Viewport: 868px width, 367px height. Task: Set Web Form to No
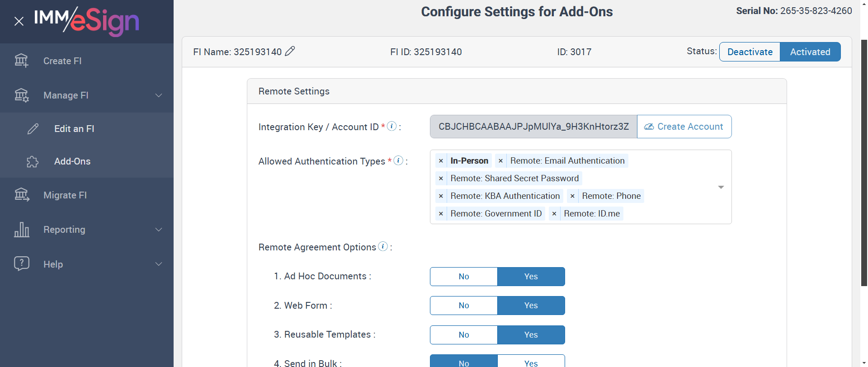464,306
